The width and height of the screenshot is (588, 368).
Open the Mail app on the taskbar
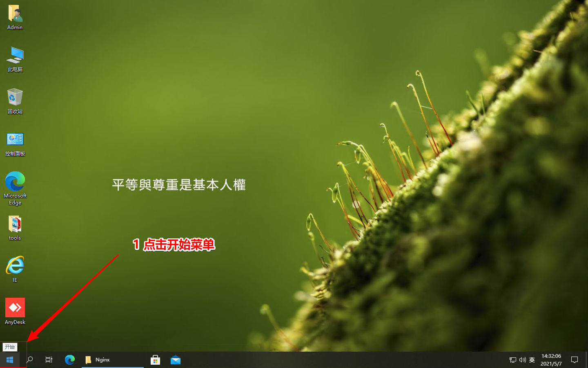[176, 360]
